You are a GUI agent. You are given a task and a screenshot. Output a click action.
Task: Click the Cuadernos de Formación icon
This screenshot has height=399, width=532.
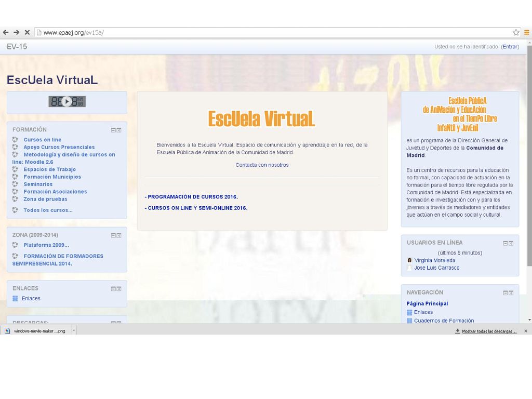(x=409, y=321)
